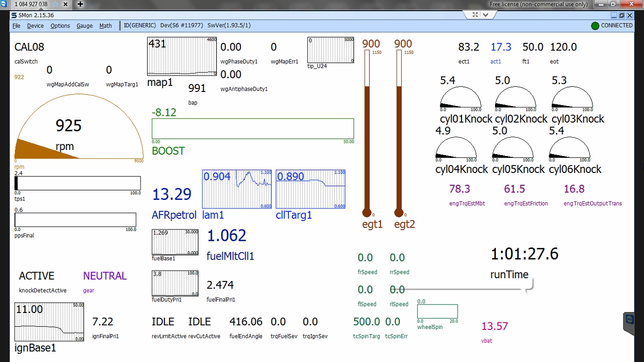The height and width of the screenshot is (362, 644).
Task: Click the SMon app icon in title bar
Action: click(14, 16)
